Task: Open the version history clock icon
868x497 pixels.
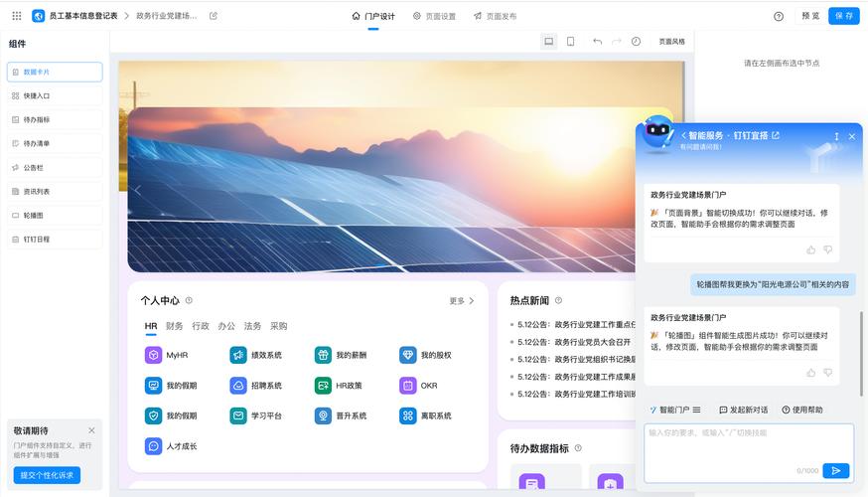Action: (636, 42)
